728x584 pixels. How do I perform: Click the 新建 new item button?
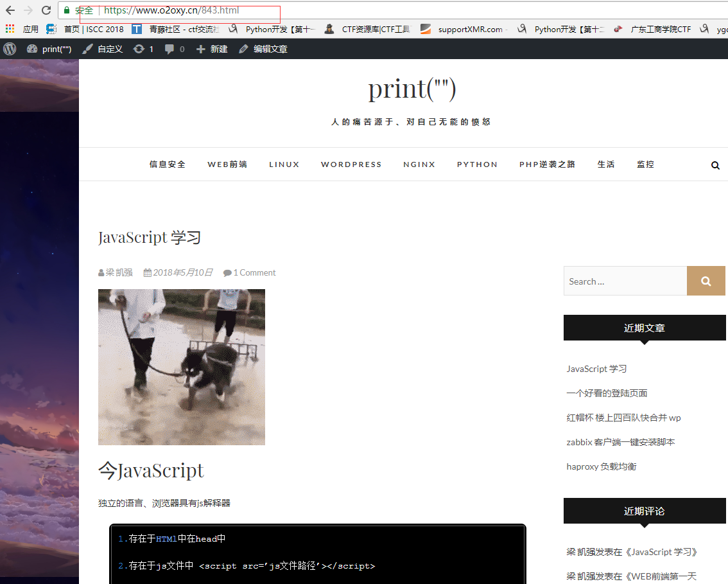(212, 49)
